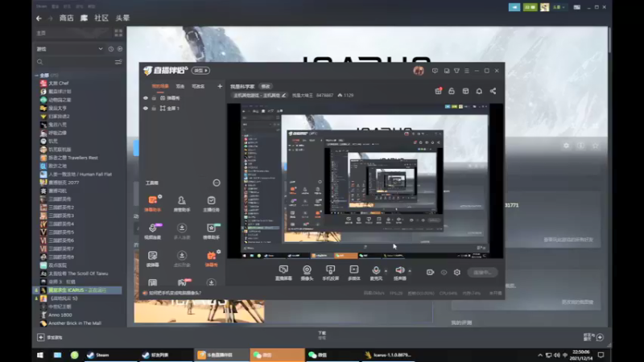The height and width of the screenshot is (362, 644).
Task: Open the gift box icon with red badge
Action: 438,91
